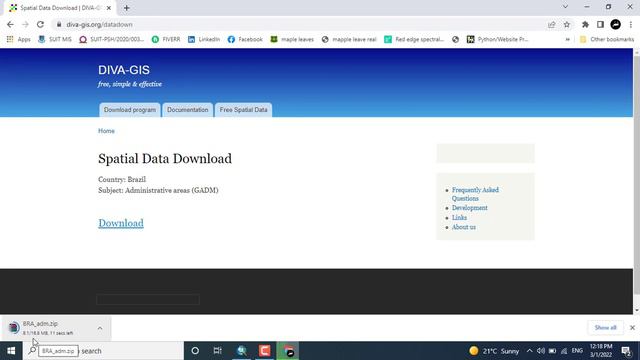The width and height of the screenshot is (640, 360).
Task: Click the Download link for Brazil data
Action: [x=121, y=223]
